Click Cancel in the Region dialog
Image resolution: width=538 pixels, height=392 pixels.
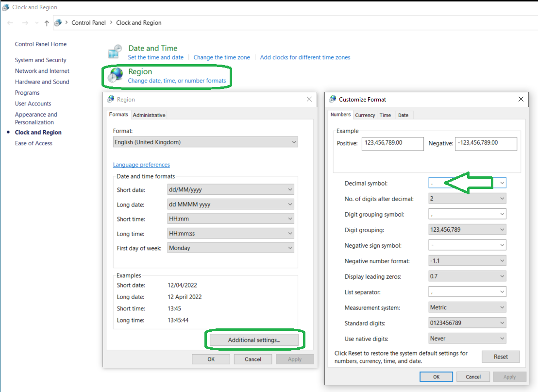(x=253, y=359)
